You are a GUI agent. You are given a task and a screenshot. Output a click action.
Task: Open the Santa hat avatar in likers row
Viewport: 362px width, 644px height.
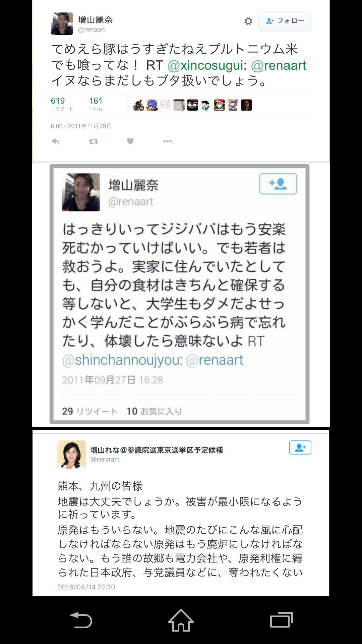pyautogui.click(x=219, y=105)
